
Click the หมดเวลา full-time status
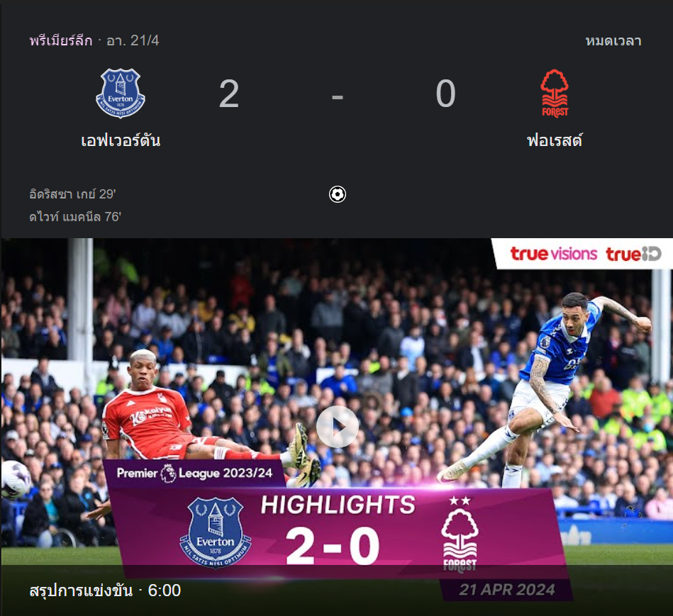pos(613,41)
